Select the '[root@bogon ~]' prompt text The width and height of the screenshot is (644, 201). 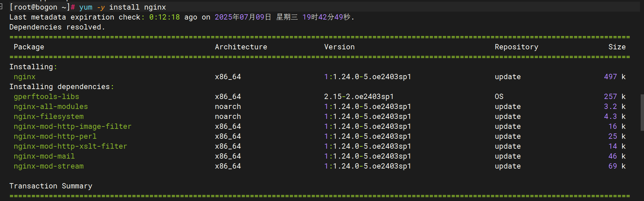[40, 7]
